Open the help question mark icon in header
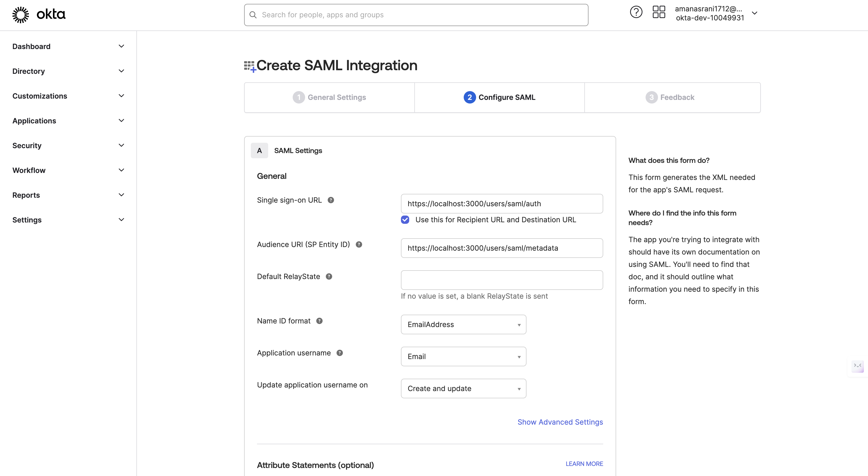 (x=636, y=12)
